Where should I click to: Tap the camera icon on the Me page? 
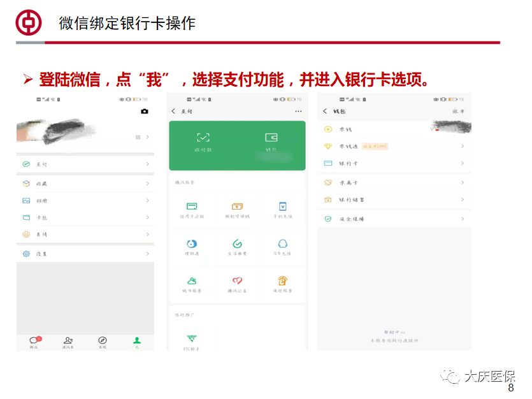tap(144, 112)
